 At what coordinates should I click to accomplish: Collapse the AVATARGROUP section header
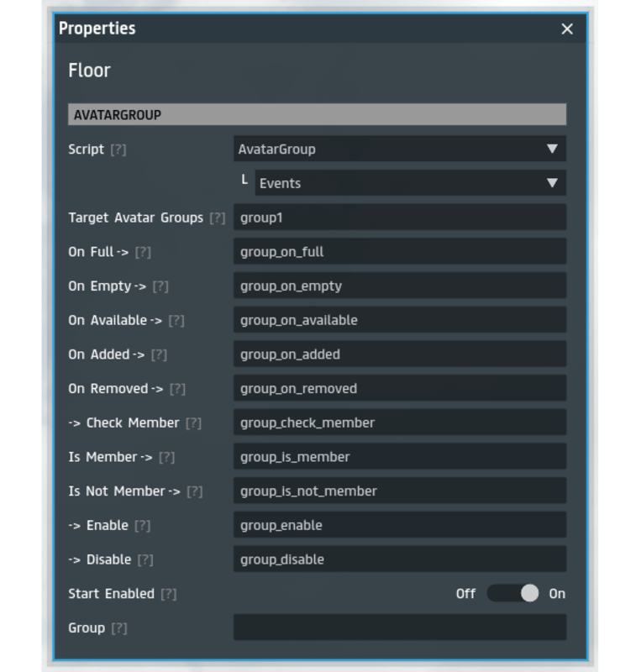point(317,114)
